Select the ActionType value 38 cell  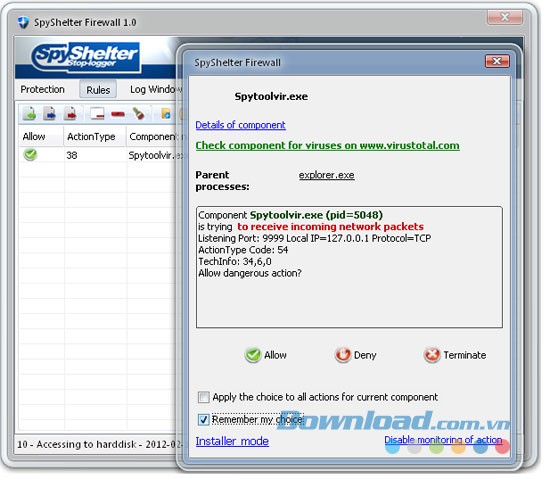click(72, 155)
